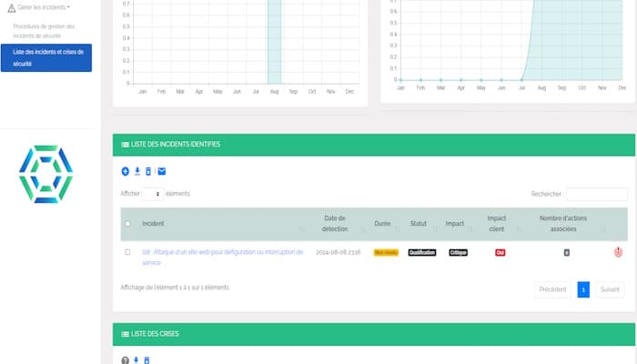
Task: Open the Attaque d'un site web incident link
Action: [x=223, y=258]
